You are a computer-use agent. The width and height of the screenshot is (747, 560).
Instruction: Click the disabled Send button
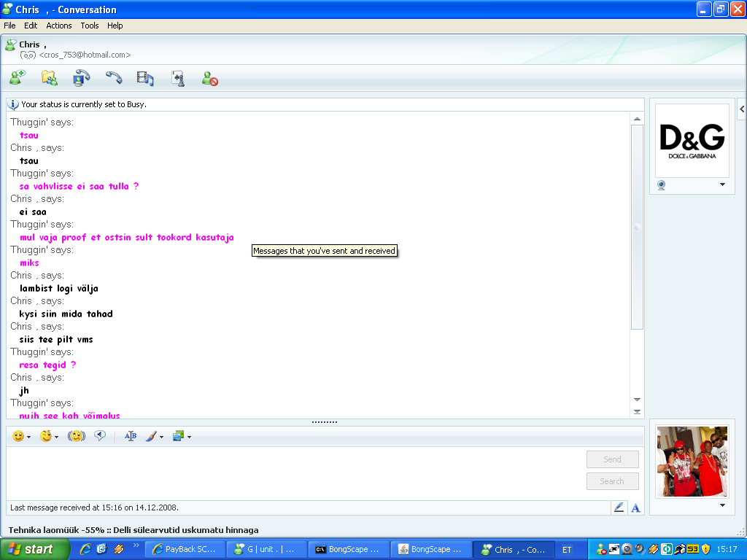pyautogui.click(x=612, y=459)
